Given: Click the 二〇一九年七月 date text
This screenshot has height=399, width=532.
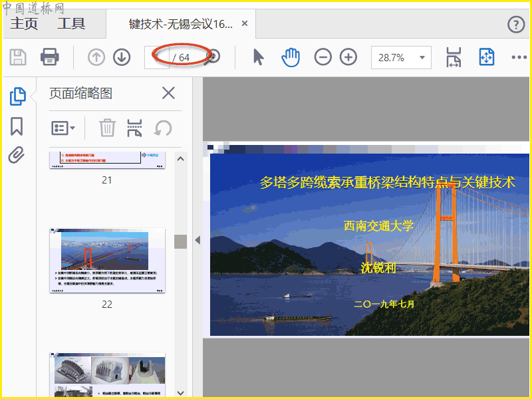Looking at the screenshot, I should click(x=384, y=304).
